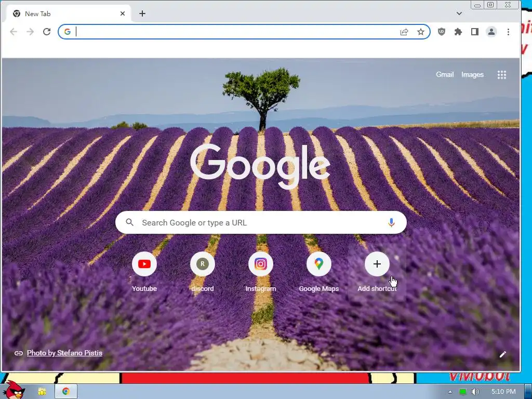Viewport: 532px width, 399px height.
Task: Expand the tab search dropdown arrow
Action: coord(459,14)
